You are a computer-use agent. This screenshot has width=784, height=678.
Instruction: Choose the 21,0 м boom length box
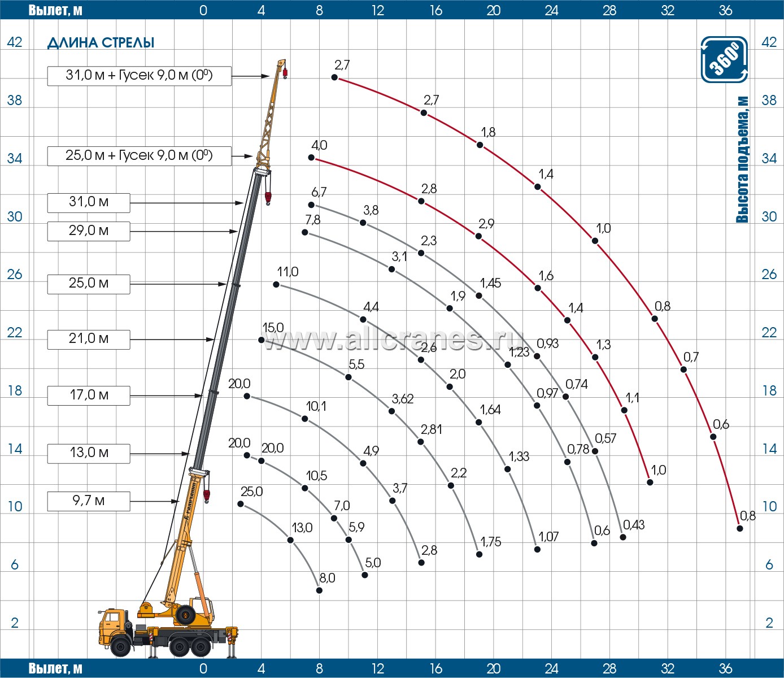pos(89,339)
